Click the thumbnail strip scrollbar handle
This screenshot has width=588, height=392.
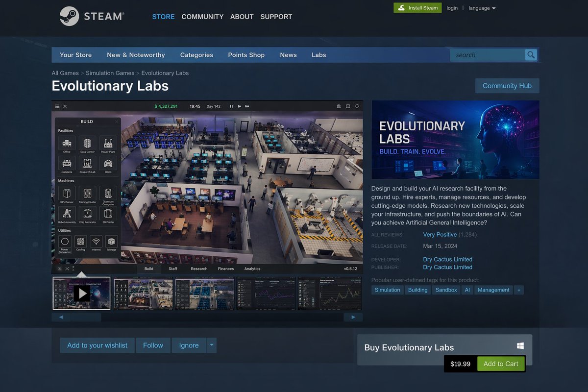click(86, 317)
